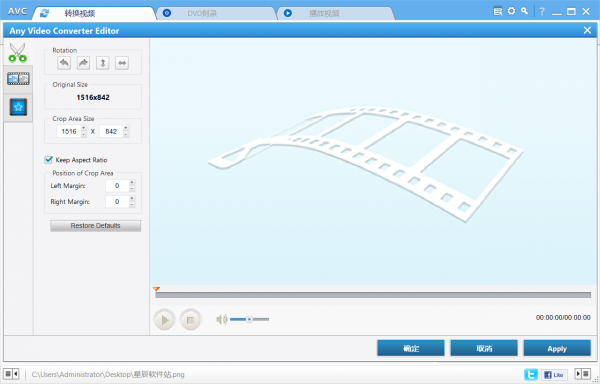Decrease crop width with down arrow
600x384 pixels.
click(x=84, y=134)
